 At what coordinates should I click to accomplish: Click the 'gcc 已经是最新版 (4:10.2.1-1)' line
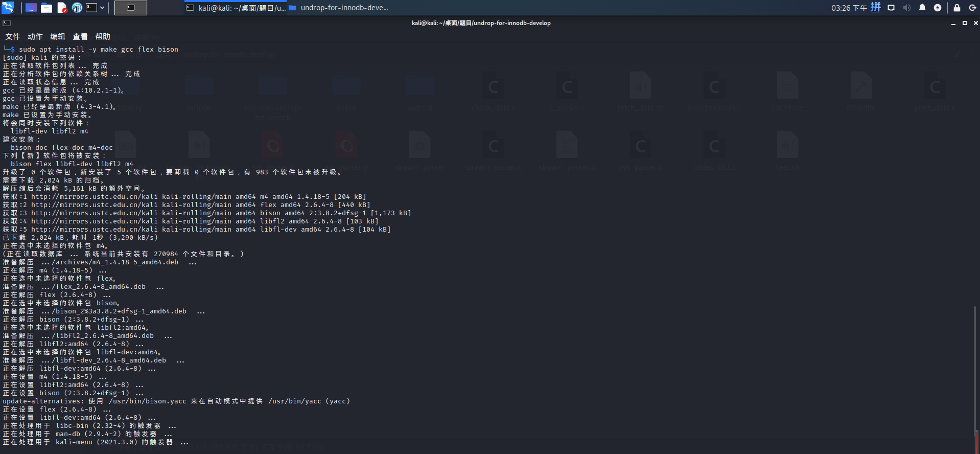(64, 90)
